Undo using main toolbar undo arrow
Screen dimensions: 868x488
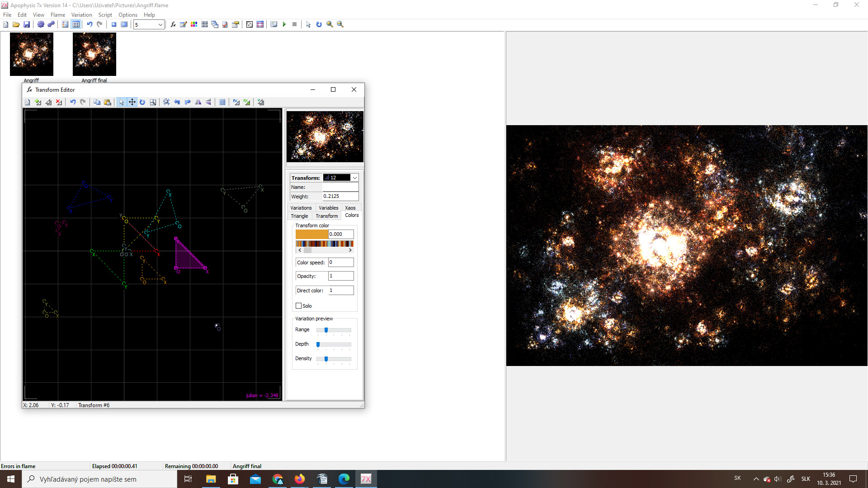click(x=90, y=24)
